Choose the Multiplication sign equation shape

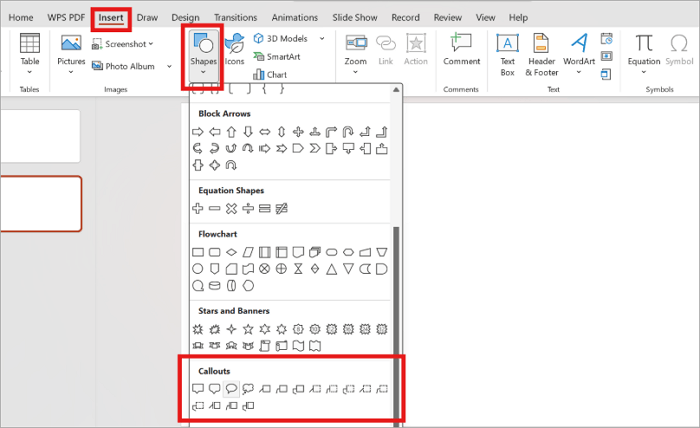(x=231, y=208)
